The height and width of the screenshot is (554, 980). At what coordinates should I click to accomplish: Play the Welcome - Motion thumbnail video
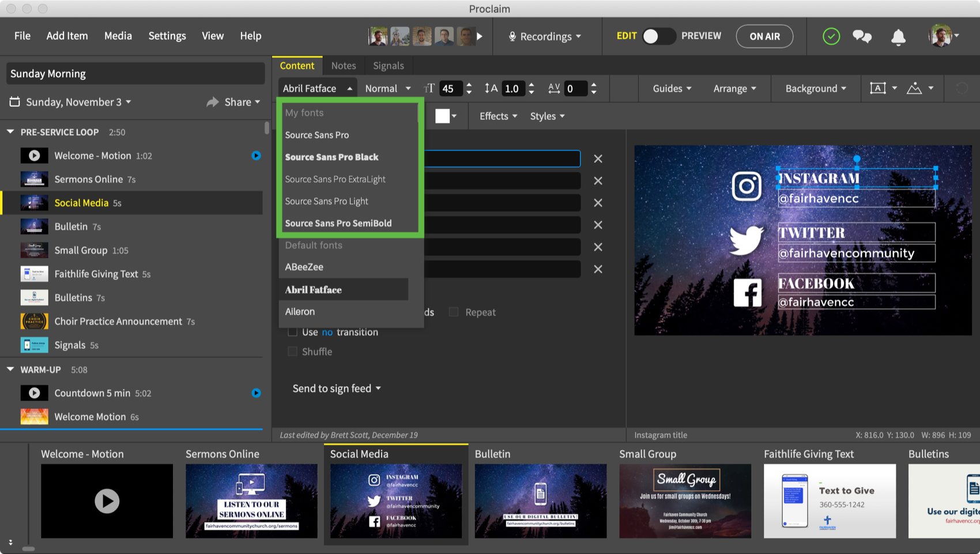click(x=107, y=500)
